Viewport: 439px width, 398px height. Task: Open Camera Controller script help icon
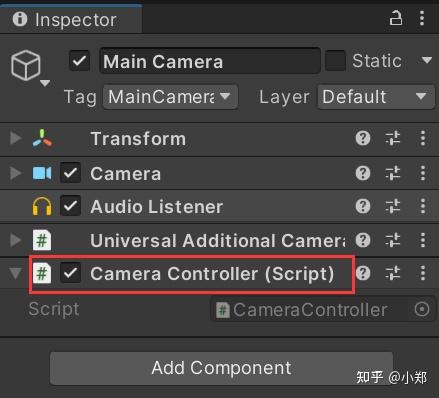363,273
